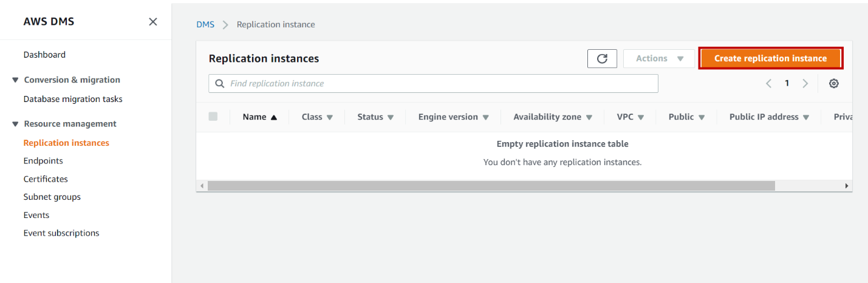The image size is (868, 283).
Task: Go to next page arrow
Action: click(805, 84)
